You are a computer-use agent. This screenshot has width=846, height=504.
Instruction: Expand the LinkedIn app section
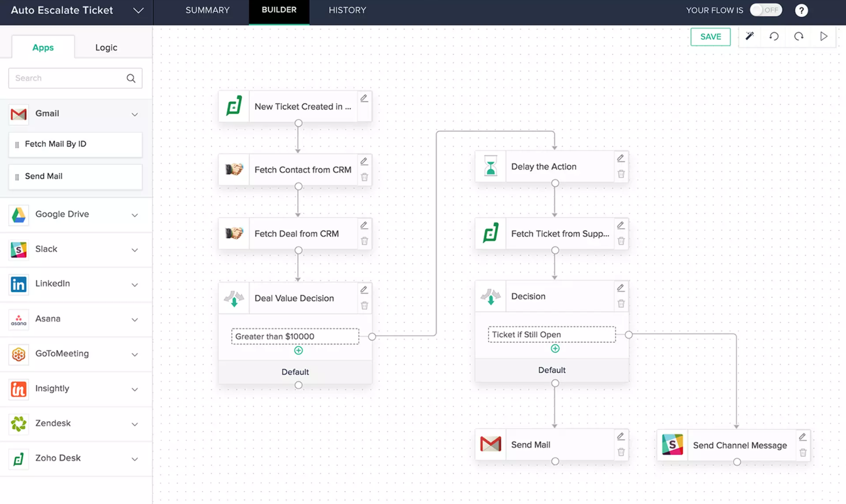click(135, 284)
